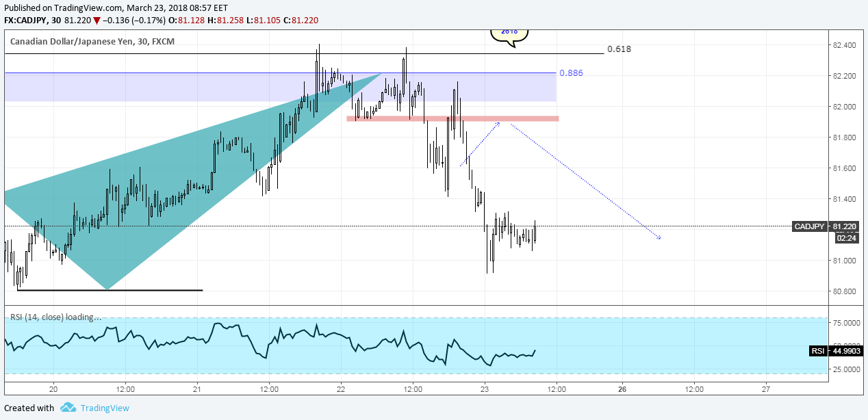868x420 pixels.
Task: Click the RSI (14, close) indicator title
Action: 55,317
